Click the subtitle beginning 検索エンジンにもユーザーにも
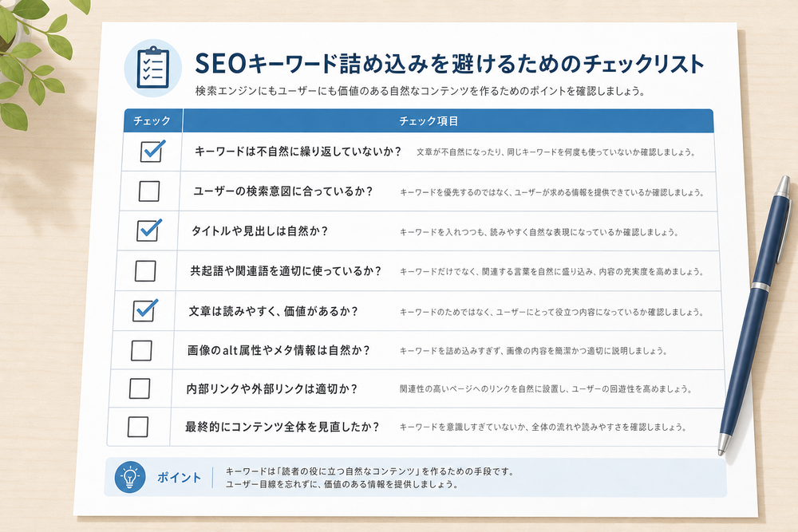The height and width of the screenshot is (532, 798). 420,91
